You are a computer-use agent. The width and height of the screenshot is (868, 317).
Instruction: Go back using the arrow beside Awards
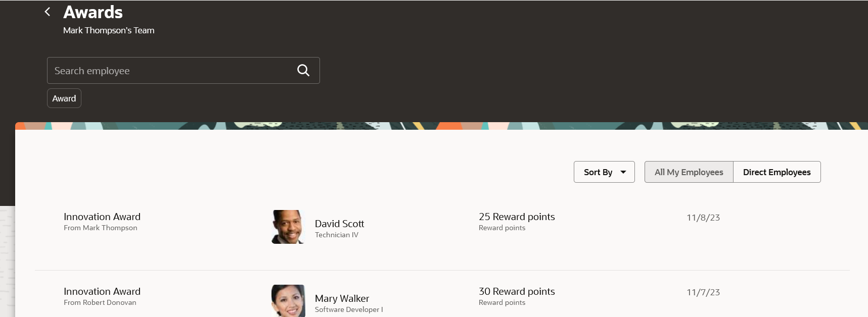[48, 12]
